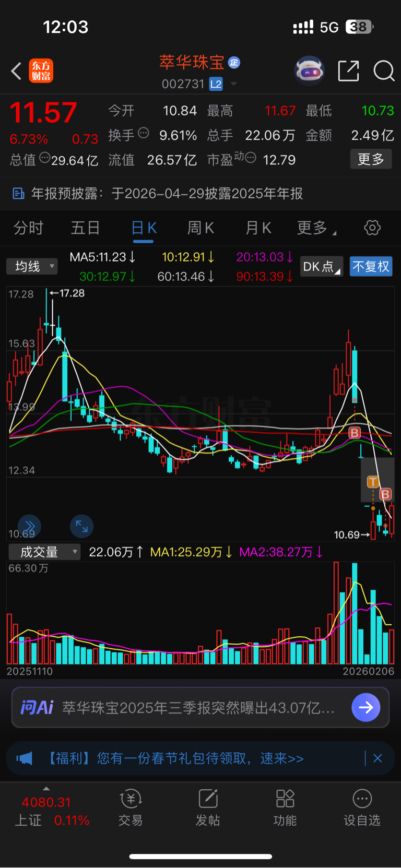Tap the 更多 button in quote panel
The image size is (401, 868).
pos(371,159)
